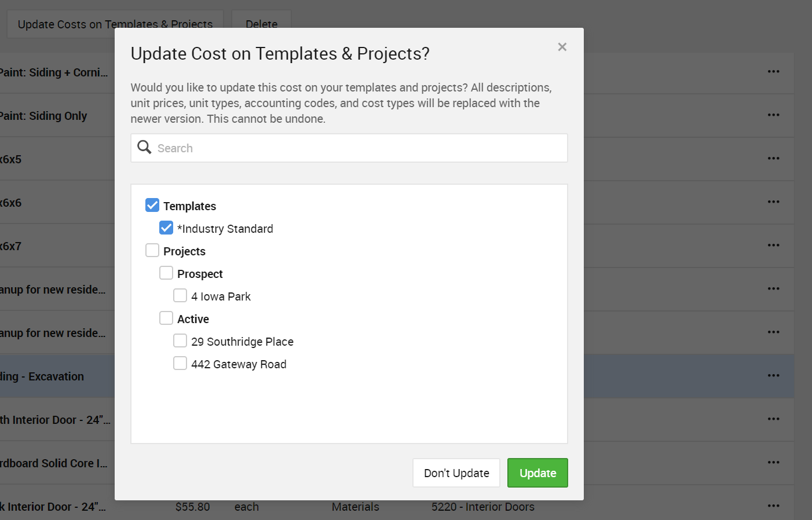Open three-dot menu on the $55.80 Interior Door row
The width and height of the screenshot is (812, 520).
click(773, 506)
